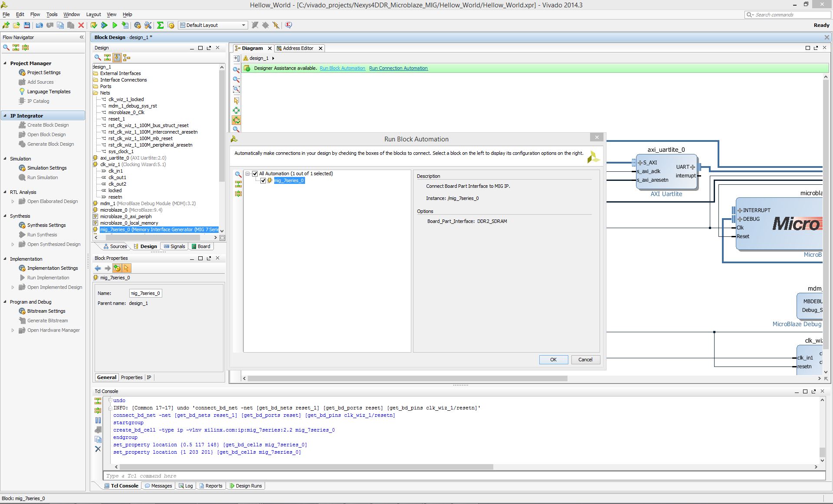Expand Open Elaborated Design item

point(13,201)
